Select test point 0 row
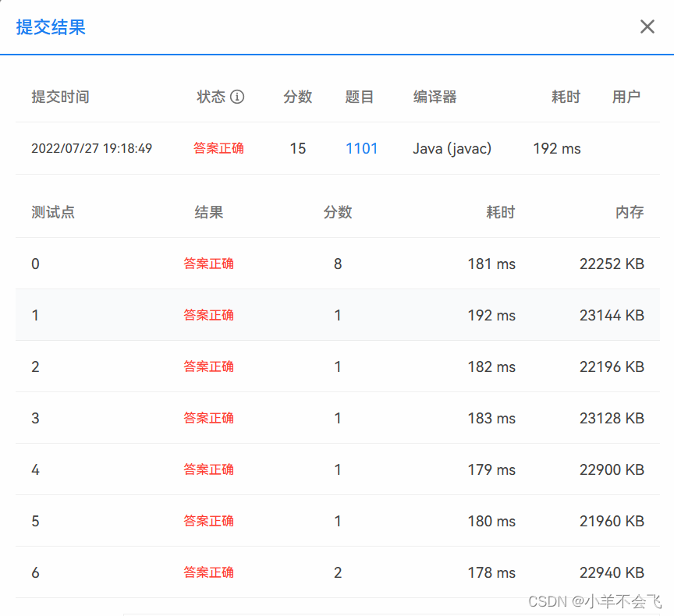This screenshot has width=674, height=616. [x=337, y=264]
